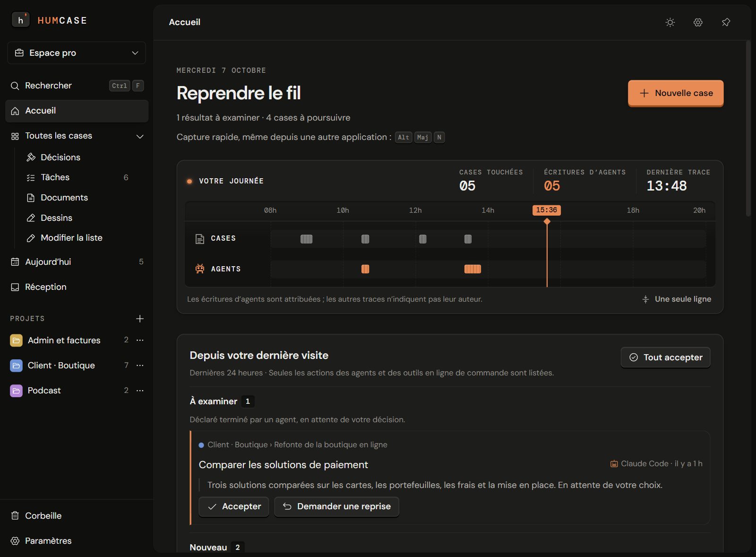The width and height of the screenshot is (756, 557).
Task: Open settings via the top-bar gear icon
Action: pos(698,22)
